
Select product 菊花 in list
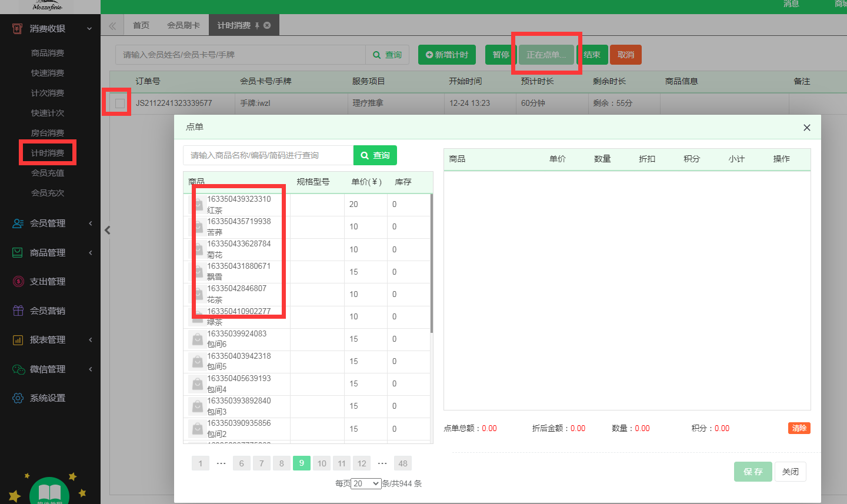(x=307, y=249)
